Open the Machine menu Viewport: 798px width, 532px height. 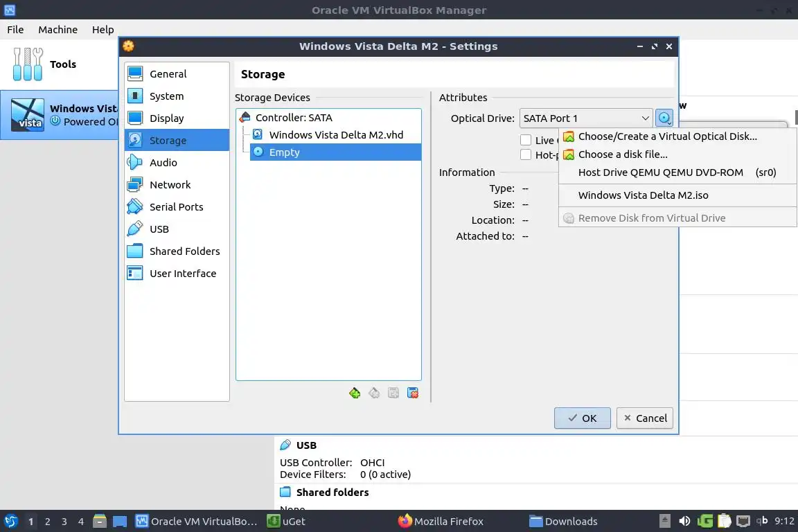(x=58, y=30)
